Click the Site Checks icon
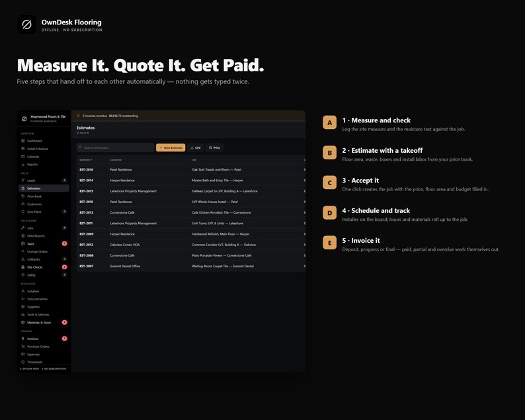The image size is (525, 420). [x=22, y=267]
